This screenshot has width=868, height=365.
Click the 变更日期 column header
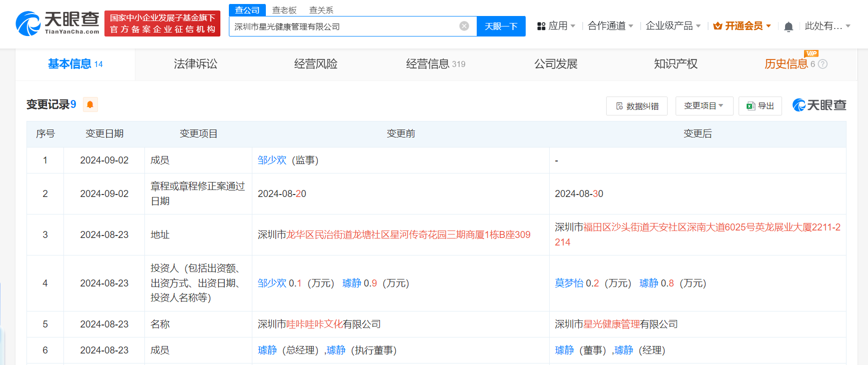coord(104,133)
